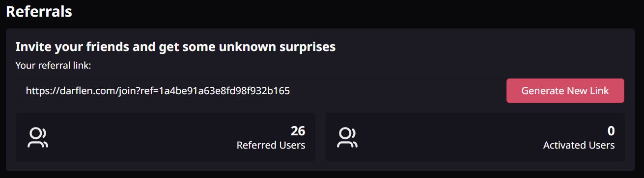Click blank middle area of Referred Users card
This screenshot has height=178, width=644.
[x=142, y=137]
